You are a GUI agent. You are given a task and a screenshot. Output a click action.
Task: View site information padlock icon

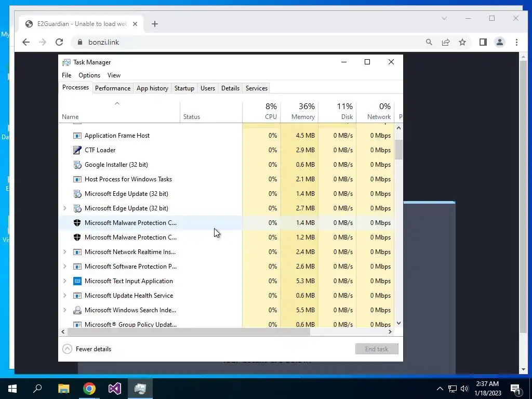[x=80, y=42]
